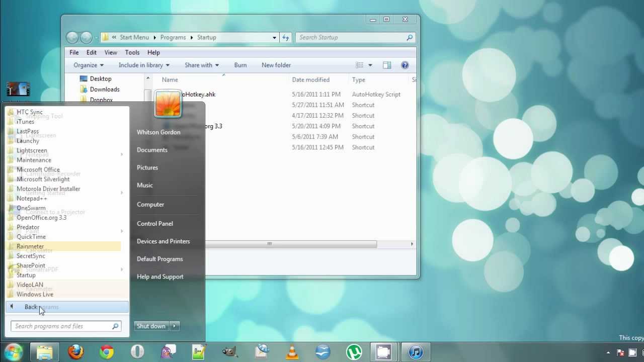This screenshot has width=644, height=362.
Task: Open Control Panel from Start menu
Action: point(155,223)
